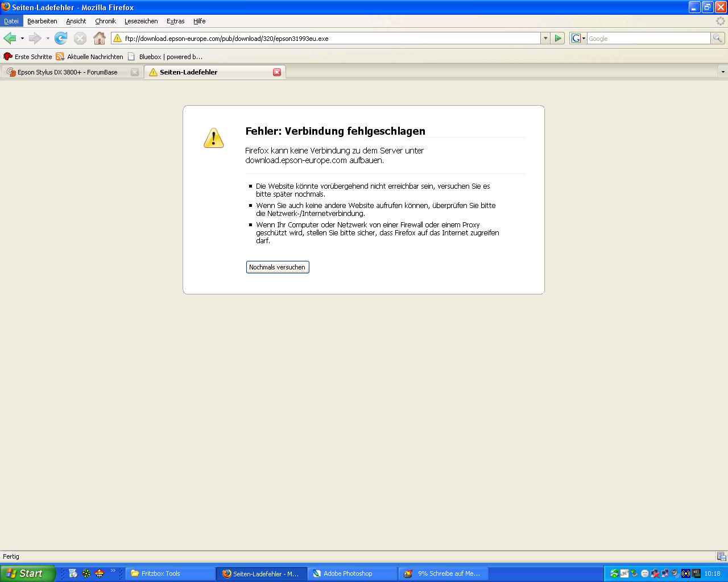Open the Lesezeichen menu
Screen dimensions: 728x582
pos(141,21)
